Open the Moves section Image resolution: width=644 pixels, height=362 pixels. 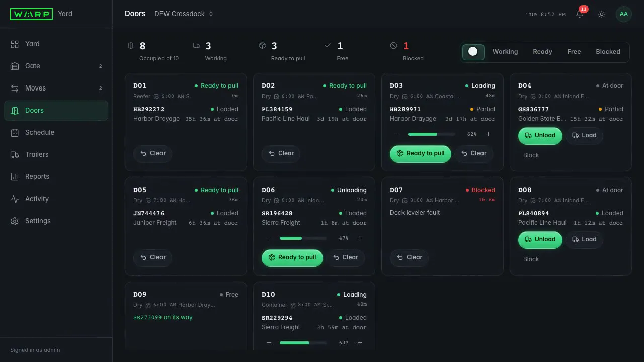tap(56, 88)
